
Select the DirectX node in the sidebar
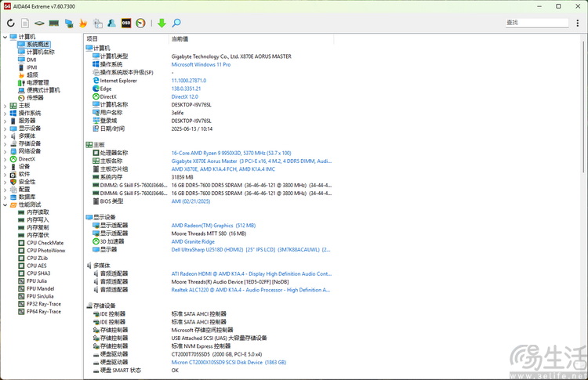pos(22,159)
